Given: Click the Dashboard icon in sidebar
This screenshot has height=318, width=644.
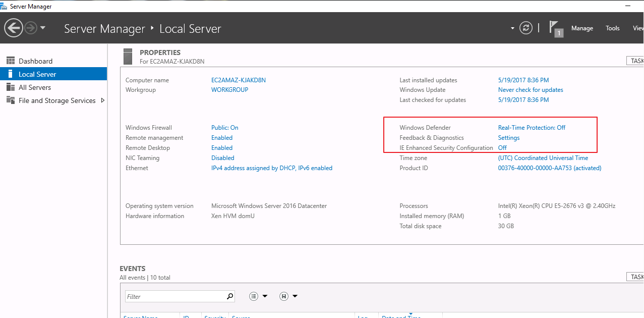Looking at the screenshot, I should click(x=11, y=61).
